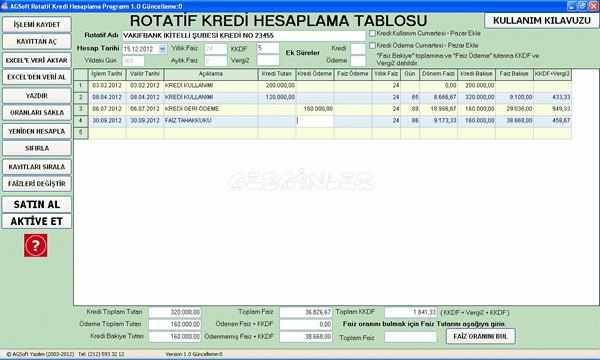Enable Kredi Ödeme Cumartesi - Pazar Ekle checkbox
600x360 pixels.
(372, 45)
